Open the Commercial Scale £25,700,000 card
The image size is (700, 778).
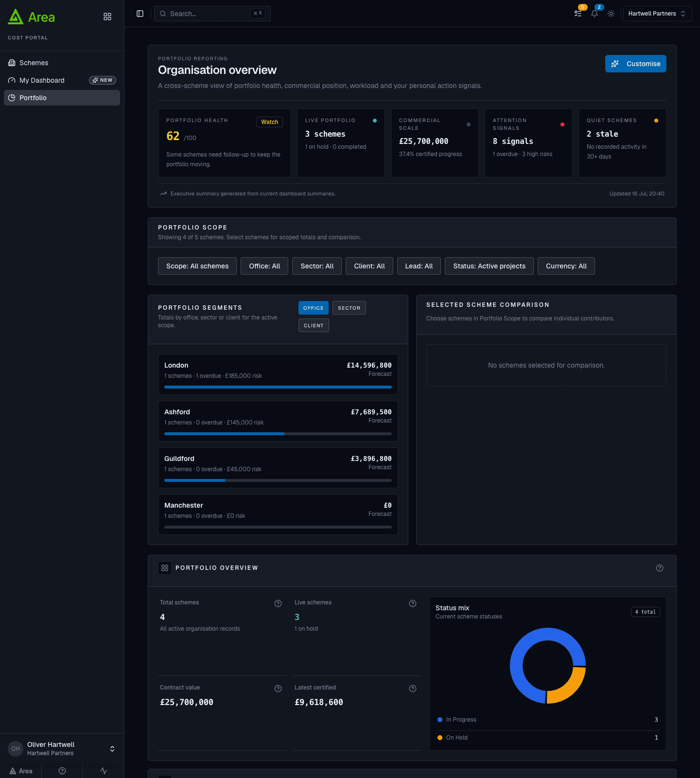[435, 143]
